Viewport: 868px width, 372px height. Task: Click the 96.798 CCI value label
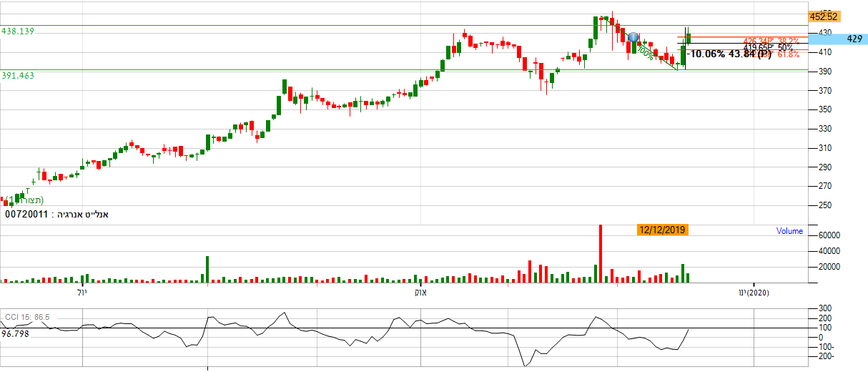coord(14,333)
